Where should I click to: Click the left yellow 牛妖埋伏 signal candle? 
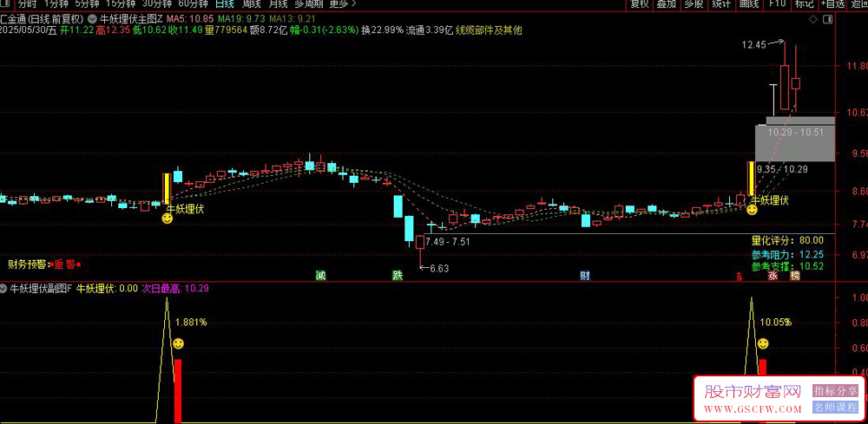166,188
